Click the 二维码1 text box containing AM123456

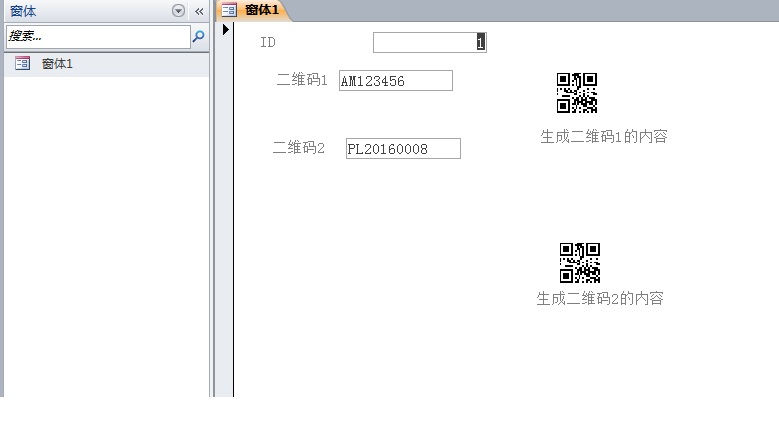pyautogui.click(x=396, y=80)
